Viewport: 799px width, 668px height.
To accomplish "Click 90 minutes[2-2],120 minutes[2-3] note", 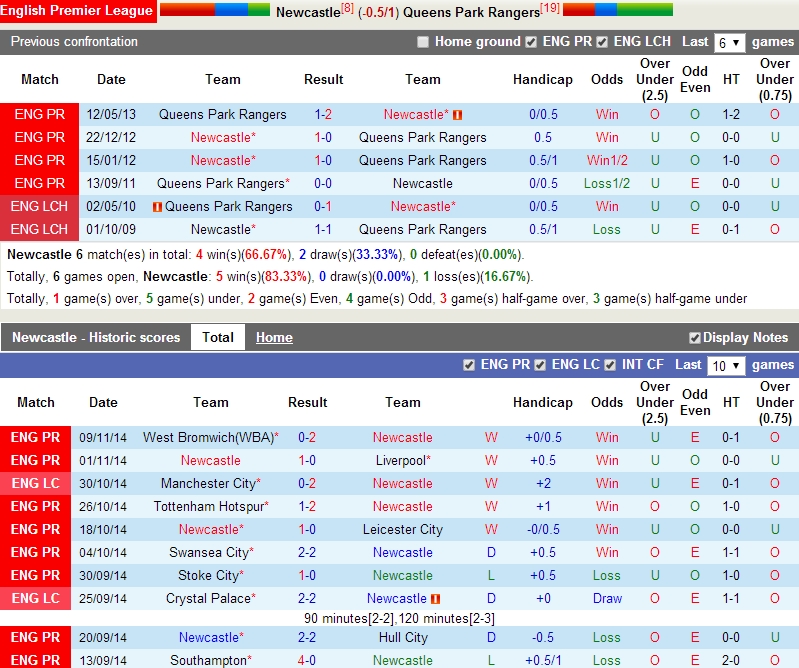I will 399,618.
